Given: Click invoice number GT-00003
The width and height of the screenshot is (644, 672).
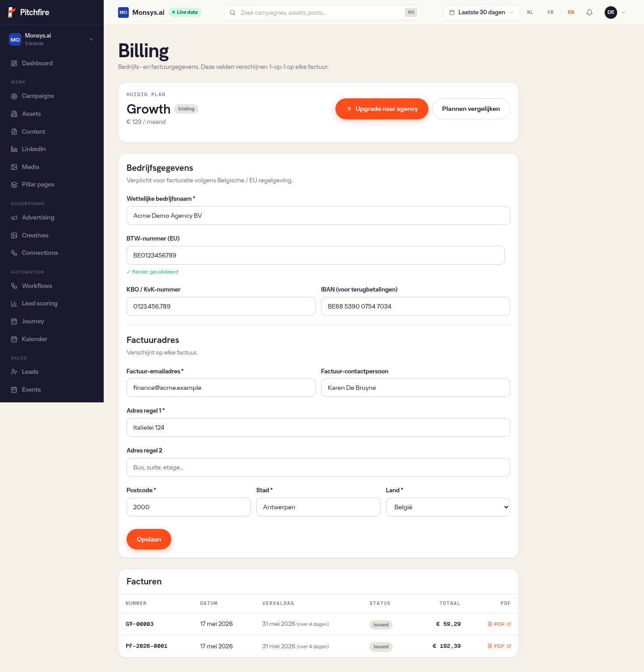Looking at the screenshot, I should click(x=140, y=624).
